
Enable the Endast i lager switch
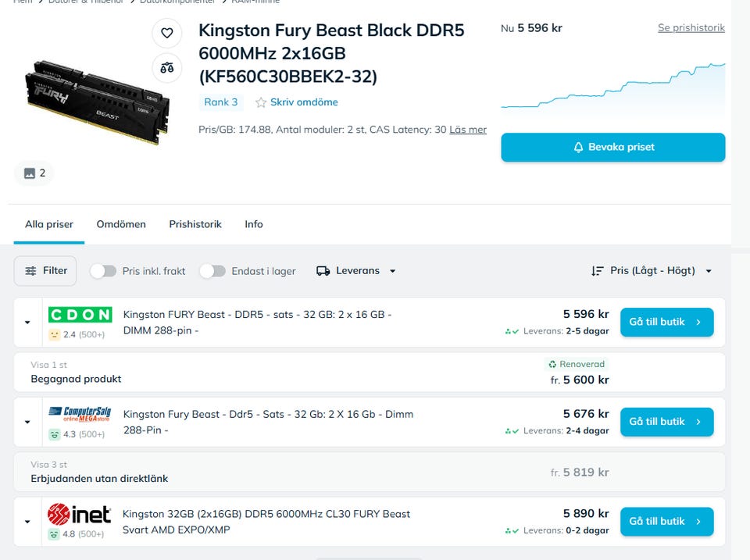212,271
